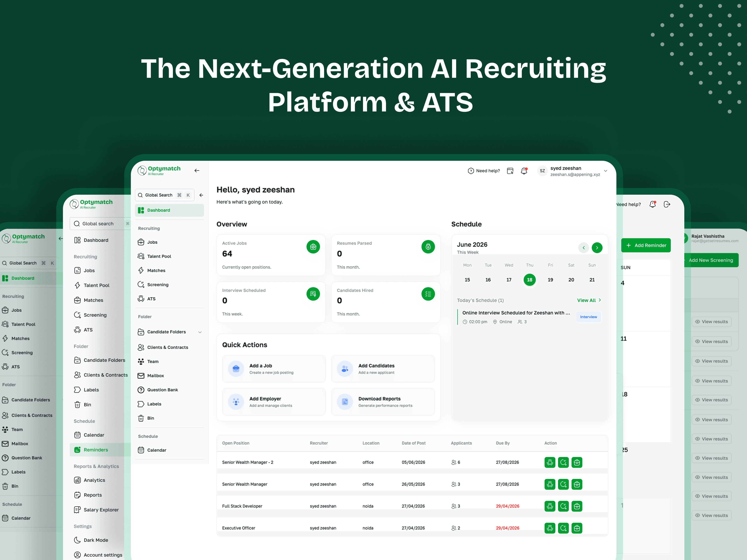Open the notifications bell in front window
The width and height of the screenshot is (747, 560).
coord(524,171)
